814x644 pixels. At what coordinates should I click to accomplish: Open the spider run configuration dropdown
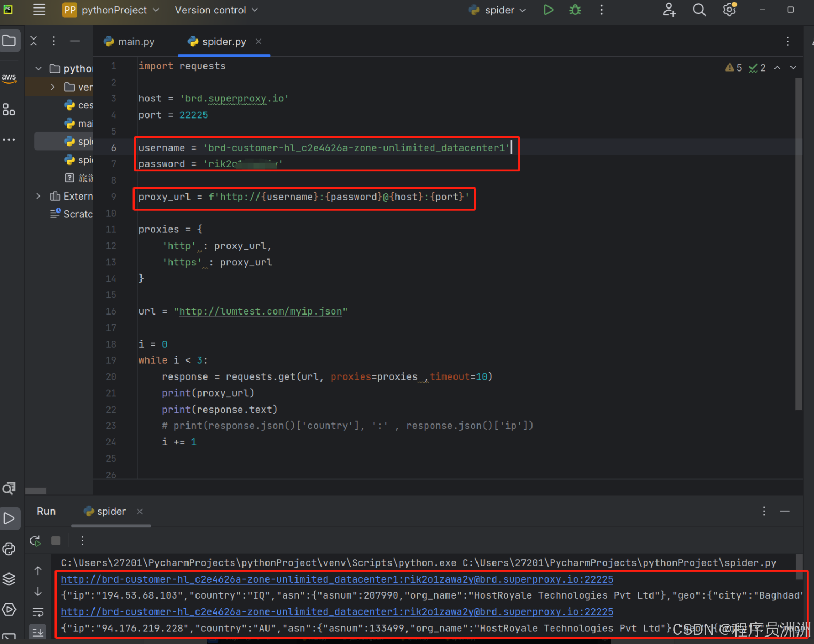coord(497,10)
